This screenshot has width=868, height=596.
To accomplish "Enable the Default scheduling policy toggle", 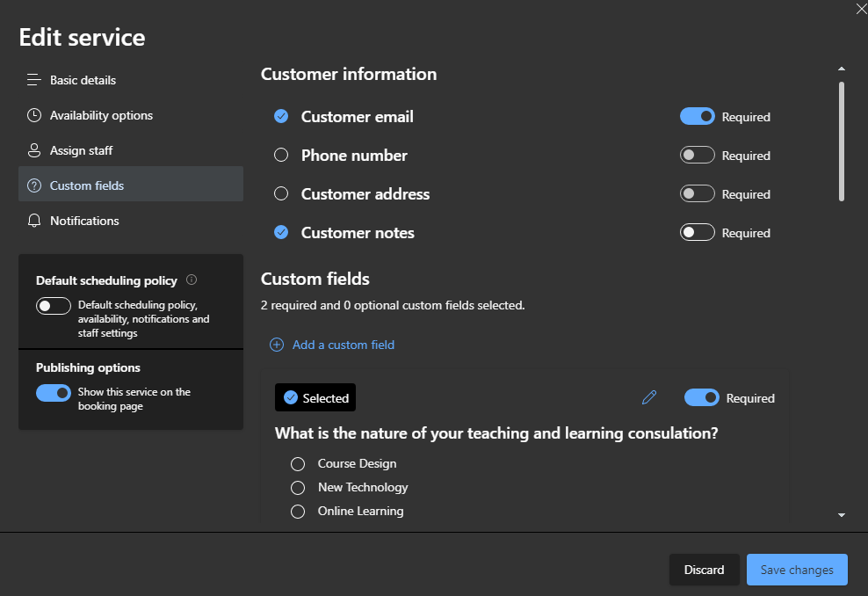I will (54, 306).
